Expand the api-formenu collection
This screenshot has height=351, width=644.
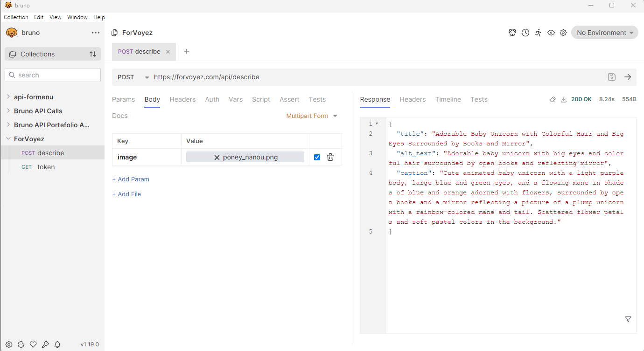click(34, 97)
